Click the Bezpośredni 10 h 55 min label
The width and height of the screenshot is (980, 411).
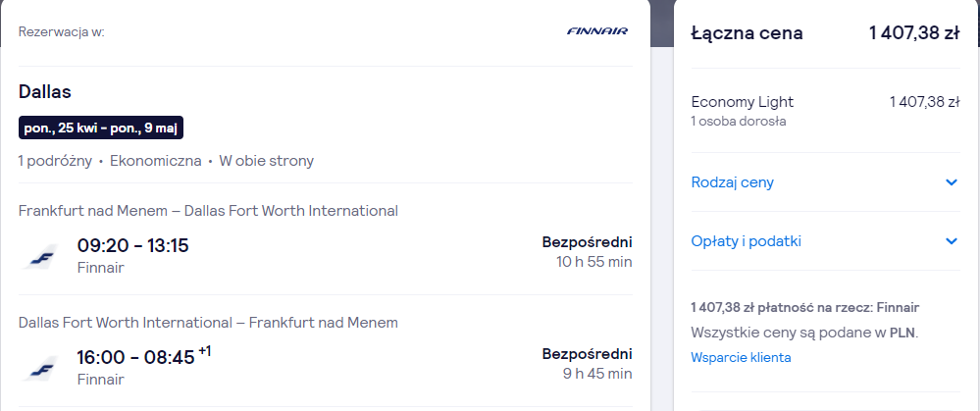[587, 252]
